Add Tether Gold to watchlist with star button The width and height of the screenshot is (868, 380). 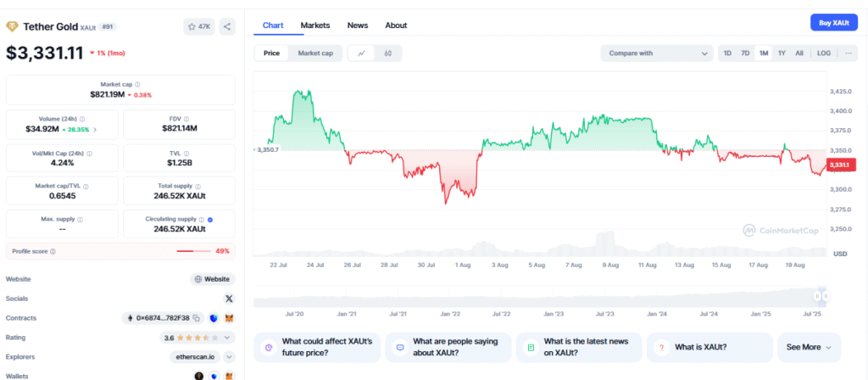[198, 26]
